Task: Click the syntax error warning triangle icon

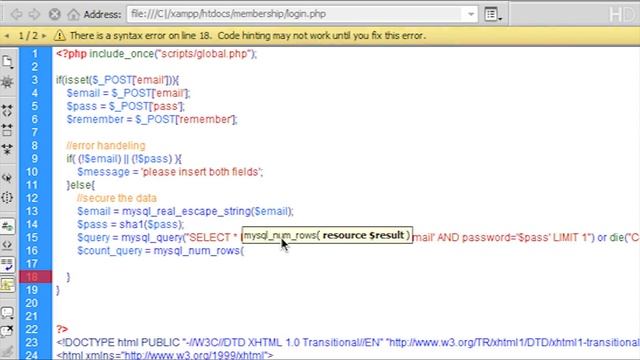Action: click(x=60, y=36)
